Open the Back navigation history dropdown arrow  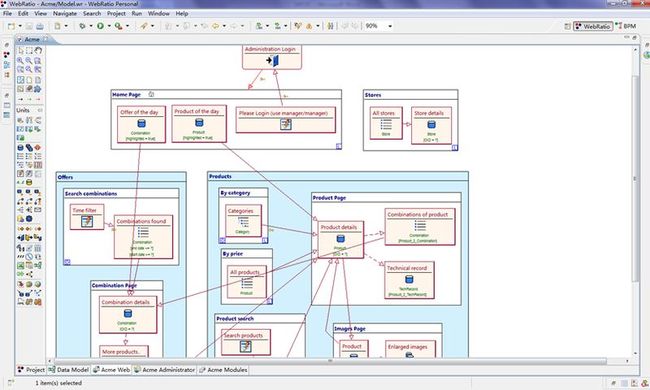[224, 26]
